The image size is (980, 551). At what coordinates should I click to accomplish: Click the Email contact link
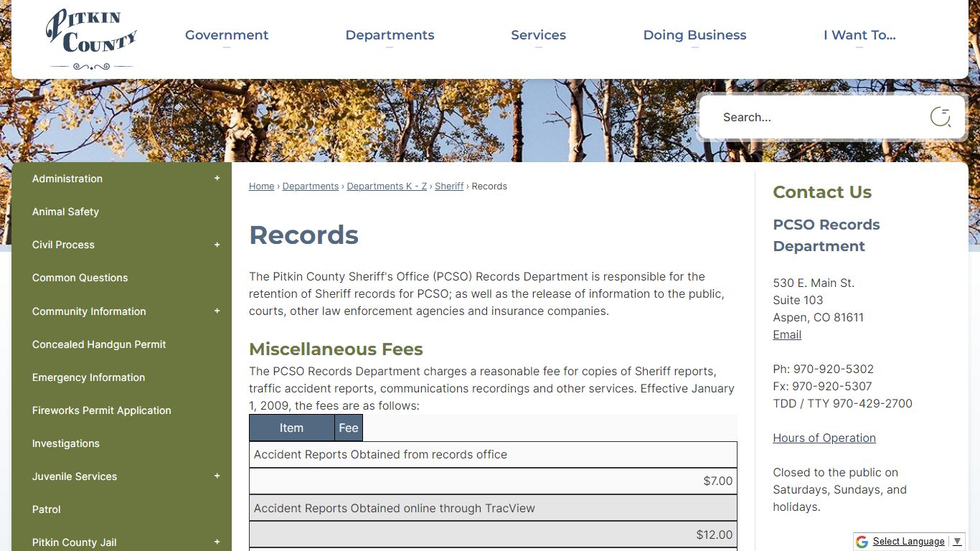[786, 335]
